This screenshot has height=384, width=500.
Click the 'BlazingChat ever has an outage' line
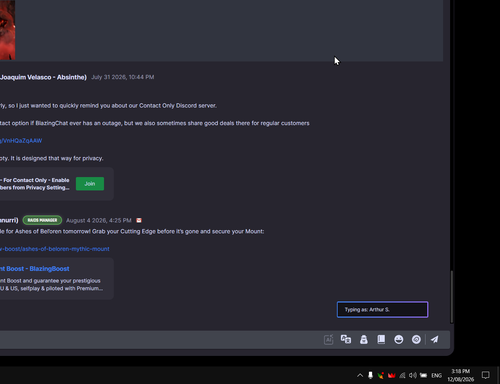coord(155,123)
